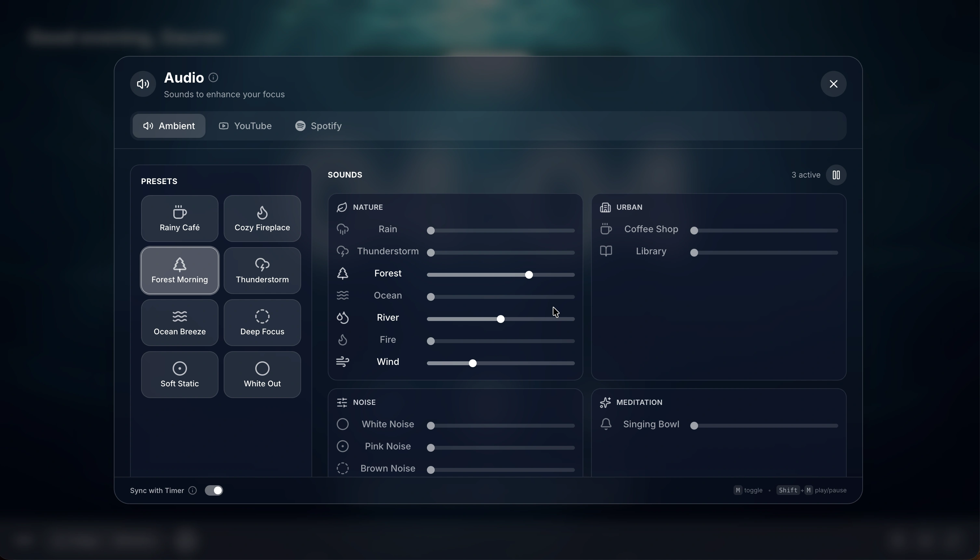The width and height of the screenshot is (980, 560).
Task: Click the Pink Noise icon
Action: click(x=342, y=446)
